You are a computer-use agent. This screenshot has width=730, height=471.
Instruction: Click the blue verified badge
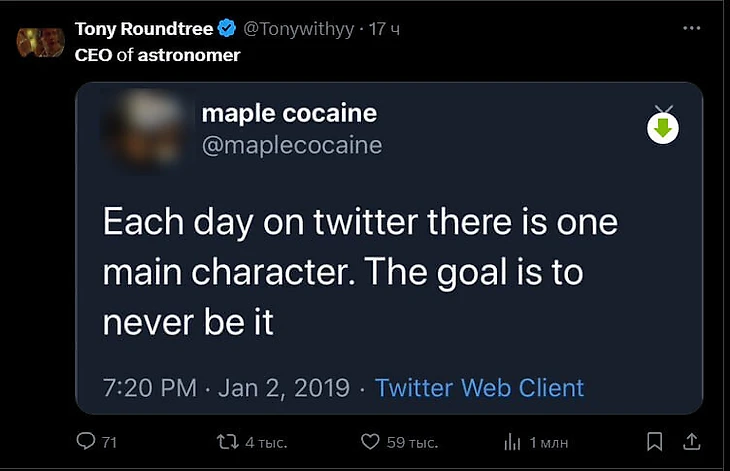click(x=227, y=29)
